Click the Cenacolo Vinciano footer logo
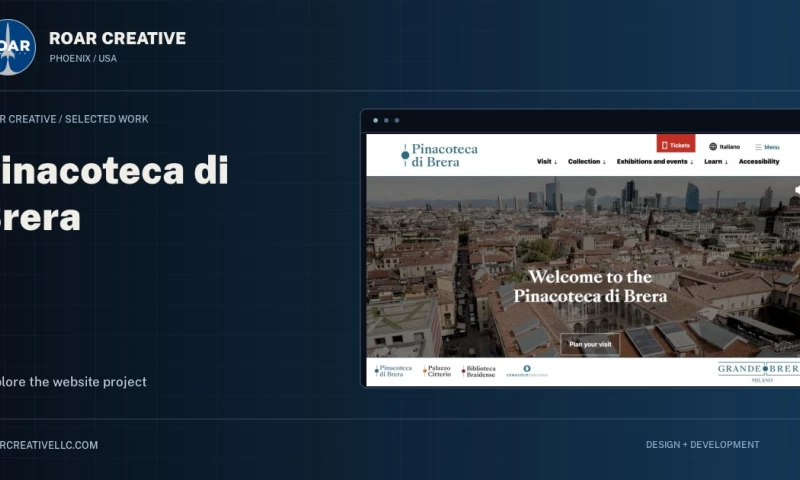 pyautogui.click(x=527, y=371)
